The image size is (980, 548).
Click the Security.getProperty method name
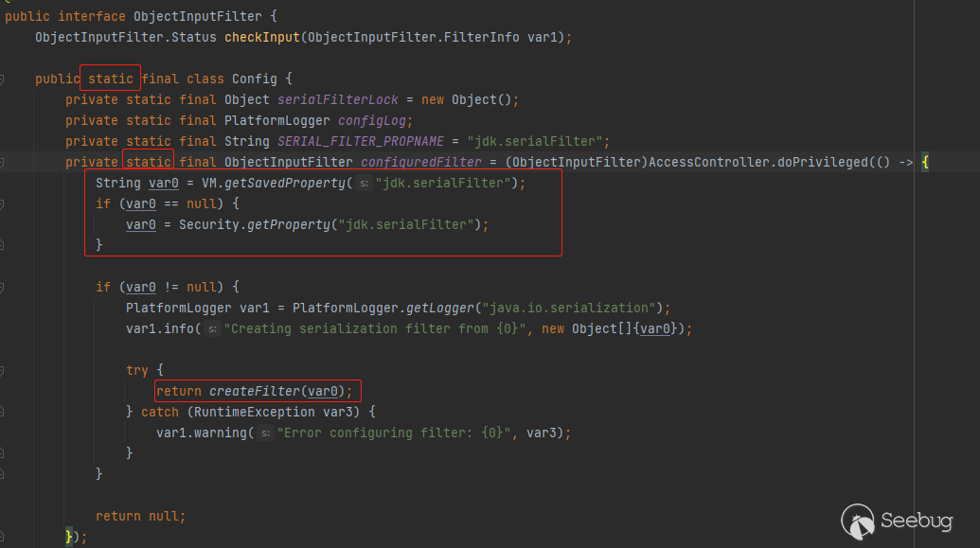point(288,225)
